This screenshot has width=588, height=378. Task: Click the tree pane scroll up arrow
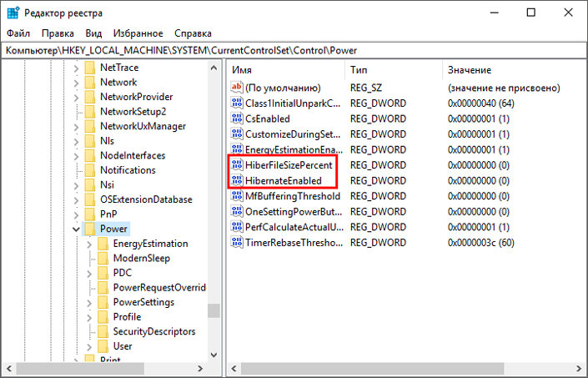[214, 68]
